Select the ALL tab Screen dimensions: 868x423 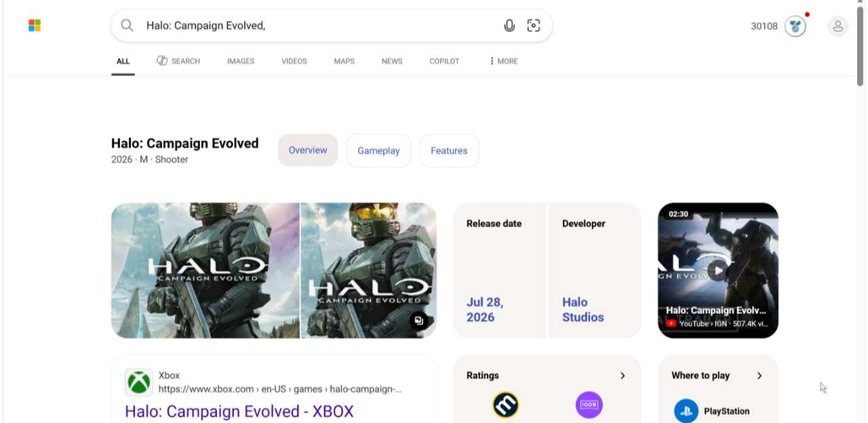(123, 61)
